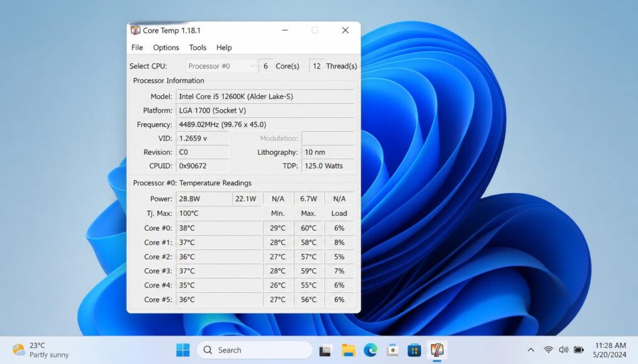Open File Explorer from the taskbar
This screenshot has width=638, height=364.
point(348,350)
